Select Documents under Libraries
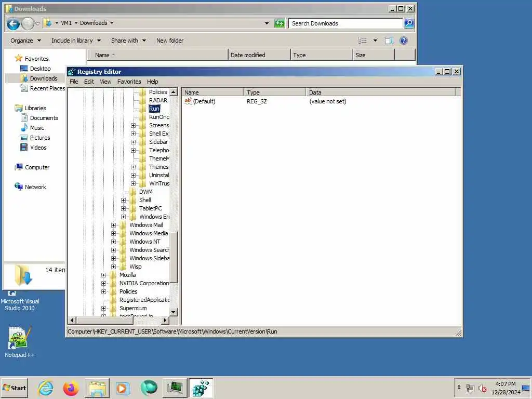532x399 pixels. click(44, 118)
